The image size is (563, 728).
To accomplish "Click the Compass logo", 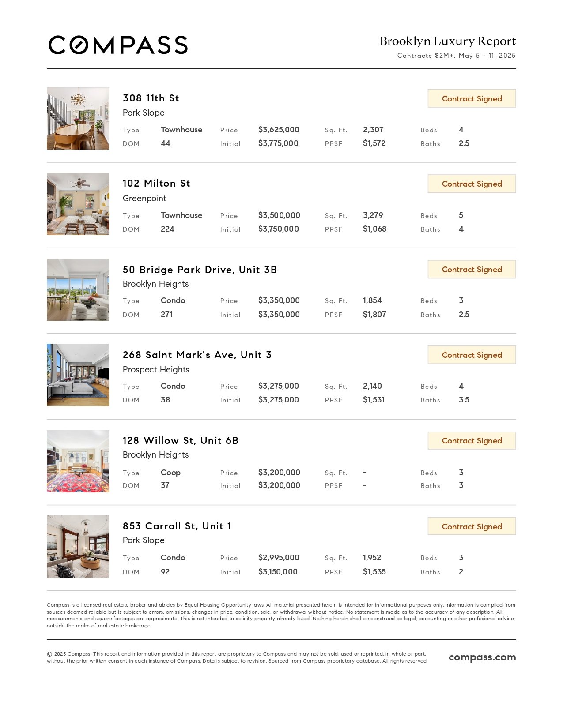I will [118, 45].
